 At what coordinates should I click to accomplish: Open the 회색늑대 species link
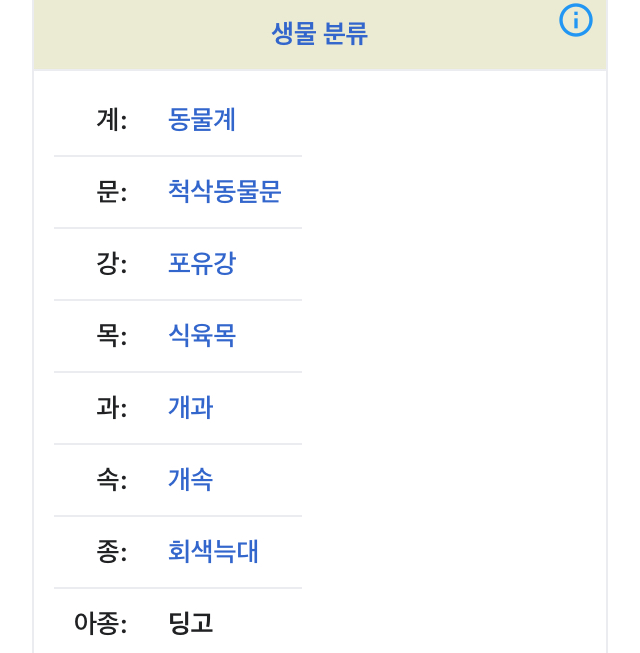(x=214, y=552)
